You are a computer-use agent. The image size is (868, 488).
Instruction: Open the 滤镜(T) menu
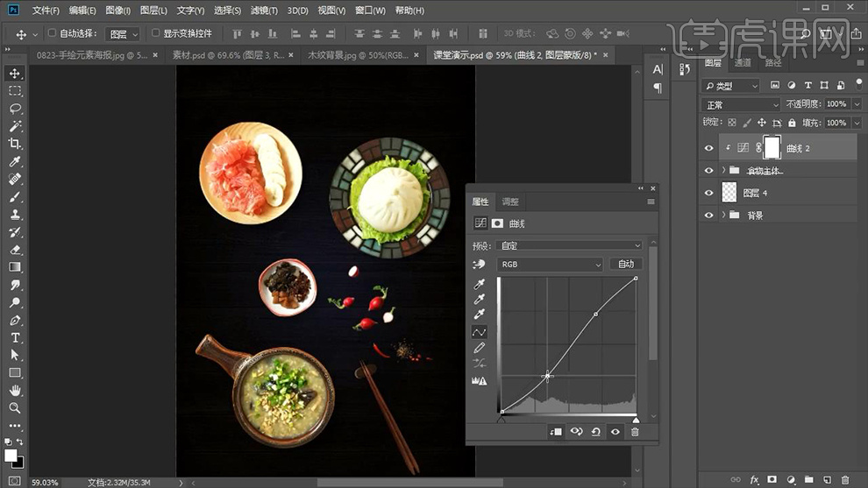pos(264,11)
